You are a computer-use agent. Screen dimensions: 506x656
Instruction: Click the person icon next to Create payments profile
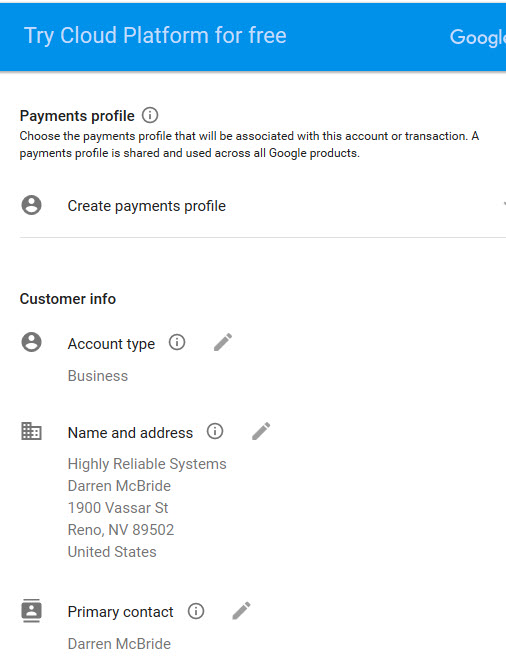pos(31,205)
